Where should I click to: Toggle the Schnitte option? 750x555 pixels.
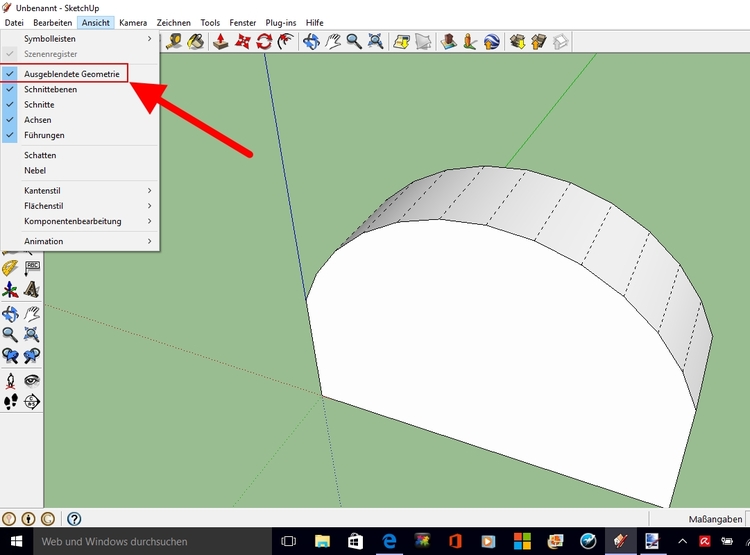click(79, 105)
